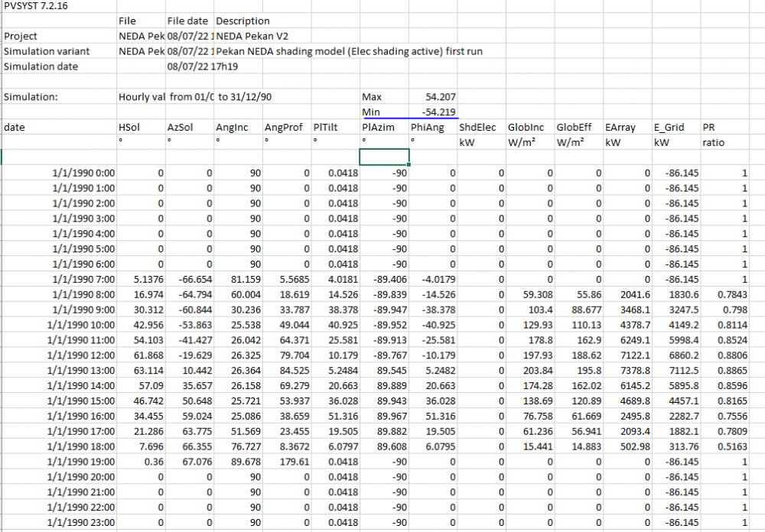Click the EArray value 7378.8

click(x=634, y=370)
